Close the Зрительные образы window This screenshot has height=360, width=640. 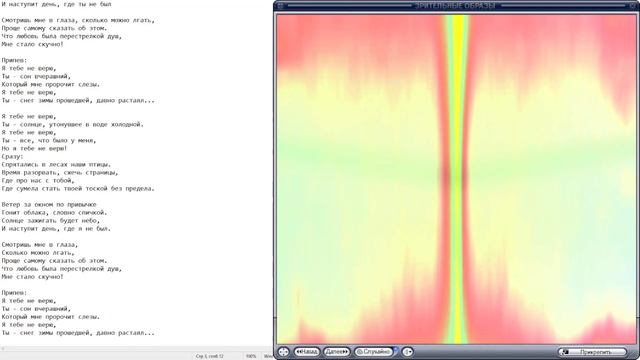[633, 5]
